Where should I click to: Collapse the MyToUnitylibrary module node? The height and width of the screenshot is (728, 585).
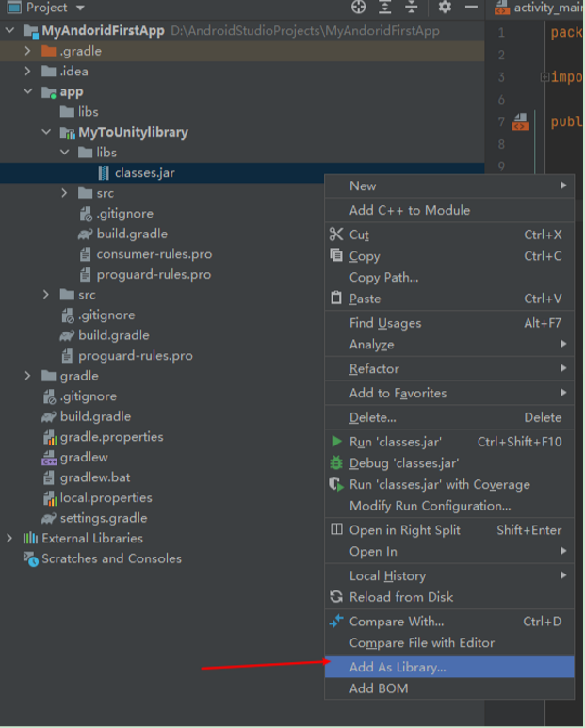point(46,132)
